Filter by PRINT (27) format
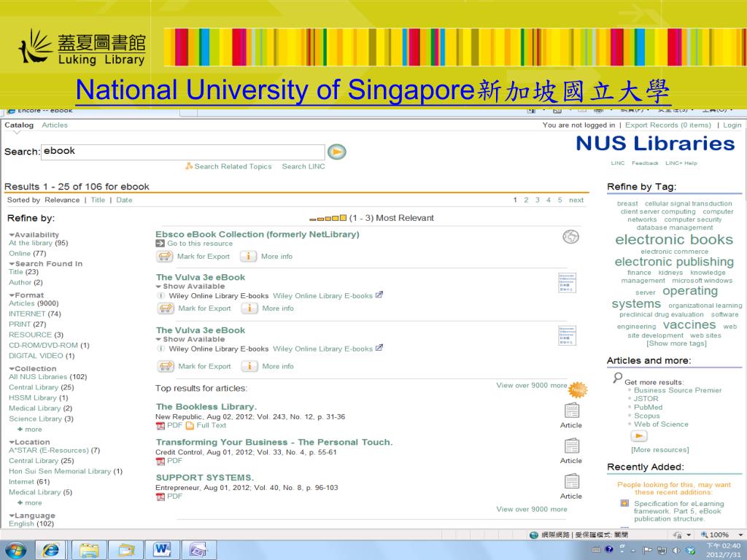 click(x=27, y=324)
